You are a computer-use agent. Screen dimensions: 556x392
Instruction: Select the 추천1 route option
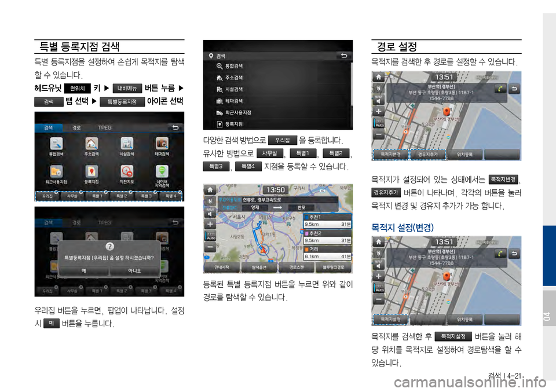coord(328,221)
